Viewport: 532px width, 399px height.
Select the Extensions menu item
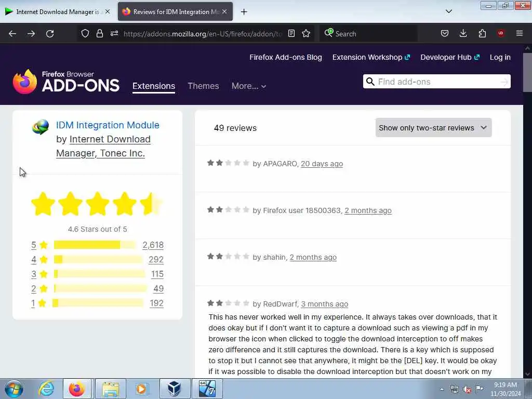(154, 86)
